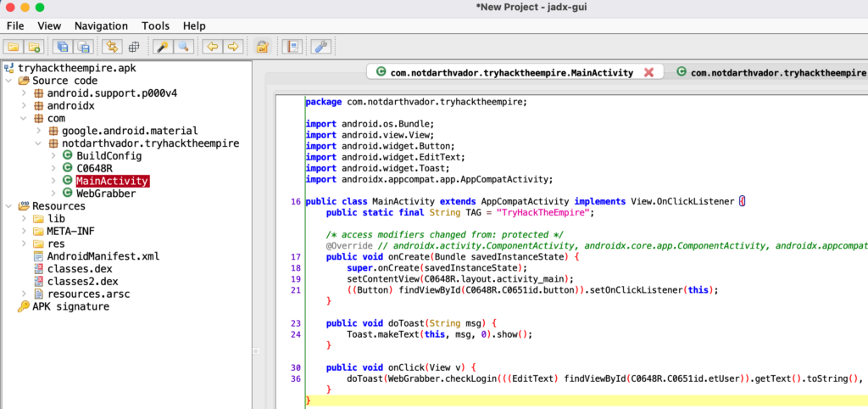Open the File menu

pyautogui.click(x=15, y=25)
